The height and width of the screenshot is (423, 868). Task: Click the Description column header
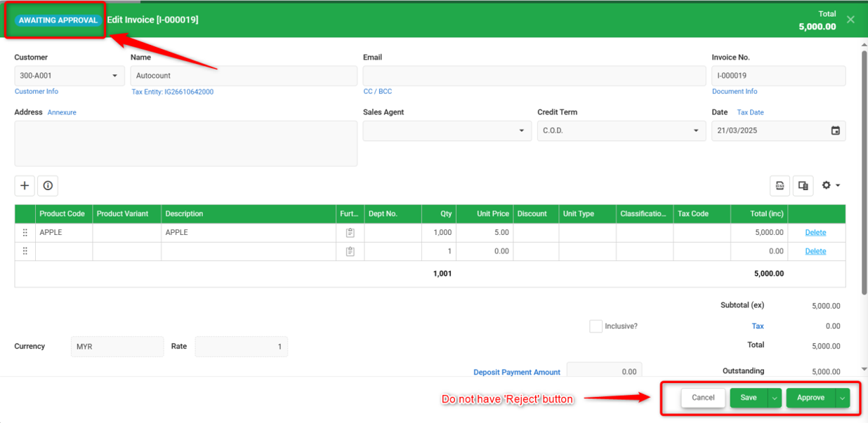point(249,214)
